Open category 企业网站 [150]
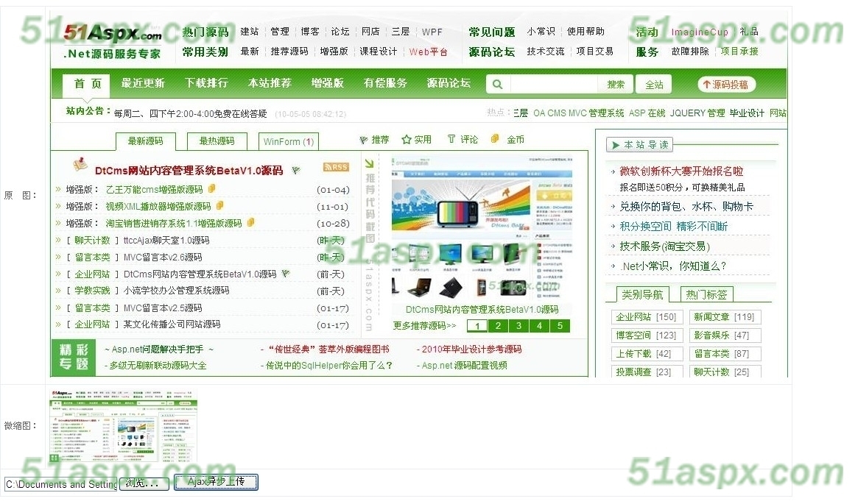 646,317
